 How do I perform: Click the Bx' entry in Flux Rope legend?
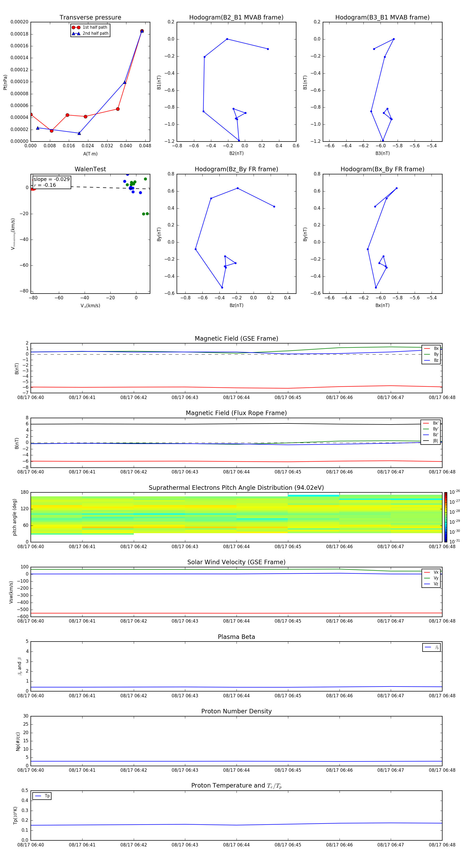coord(431,423)
